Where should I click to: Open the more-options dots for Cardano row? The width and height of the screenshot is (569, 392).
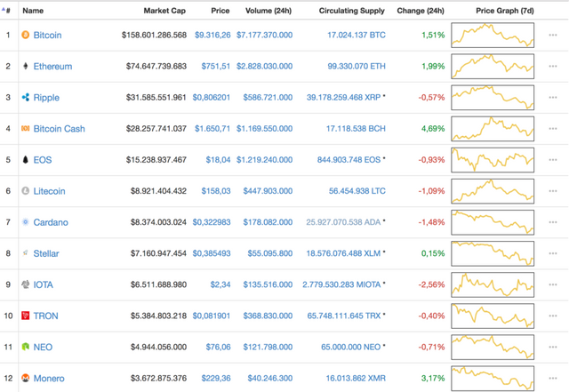click(x=553, y=222)
